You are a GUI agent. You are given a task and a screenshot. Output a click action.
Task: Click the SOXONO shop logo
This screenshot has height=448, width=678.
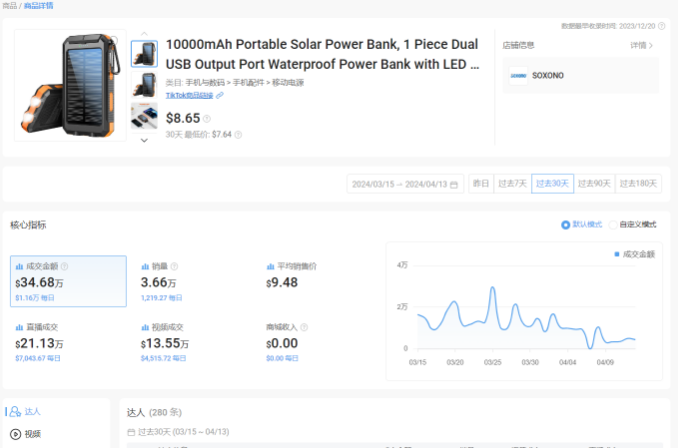click(518, 75)
